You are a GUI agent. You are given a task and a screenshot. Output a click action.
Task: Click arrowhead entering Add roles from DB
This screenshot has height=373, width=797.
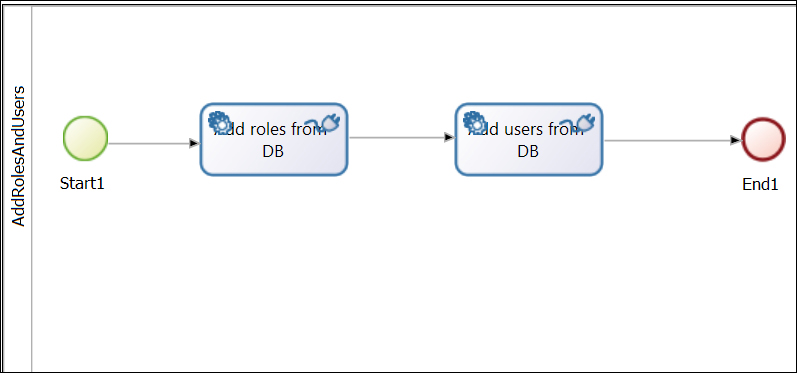click(x=194, y=143)
